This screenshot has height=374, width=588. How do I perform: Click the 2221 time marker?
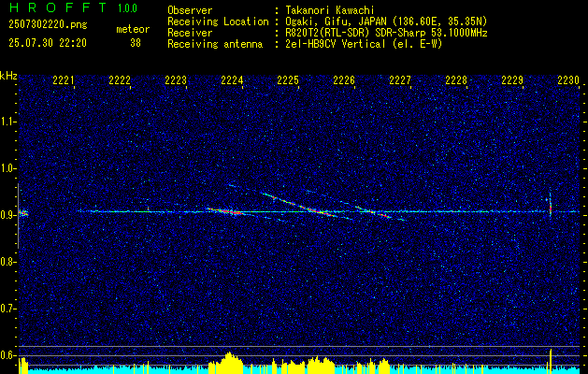[64, 80]
